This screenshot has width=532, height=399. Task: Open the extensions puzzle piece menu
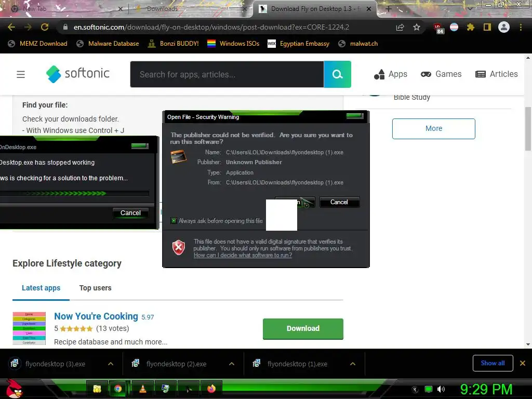point(470,27)
